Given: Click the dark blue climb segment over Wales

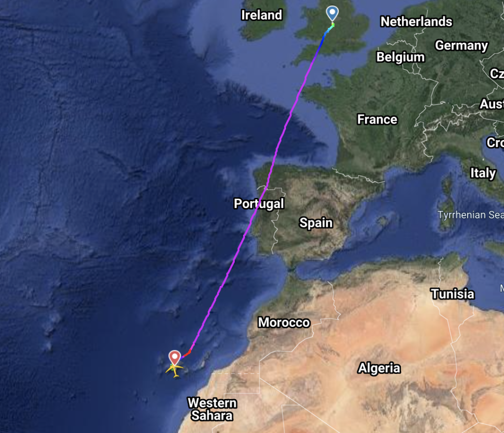Looking at the screenshot, I should click(321, 43).
